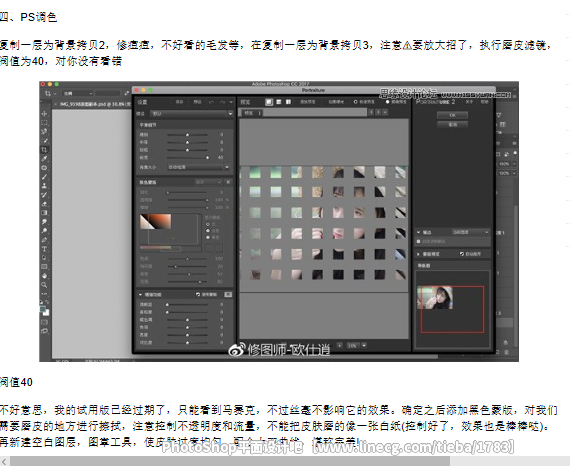Click the Screen Mode icon at toolbar bottom
The width and height of the screenshot is (570, 466).
[x=44, y=331]
